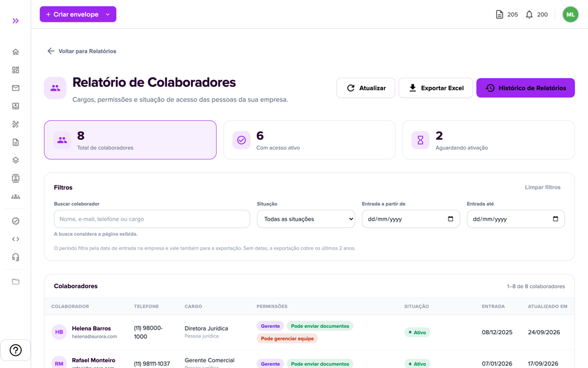Click the Entrada a partir de date field
Viewport: 588px width, 368px height.
tap(411, 219)
